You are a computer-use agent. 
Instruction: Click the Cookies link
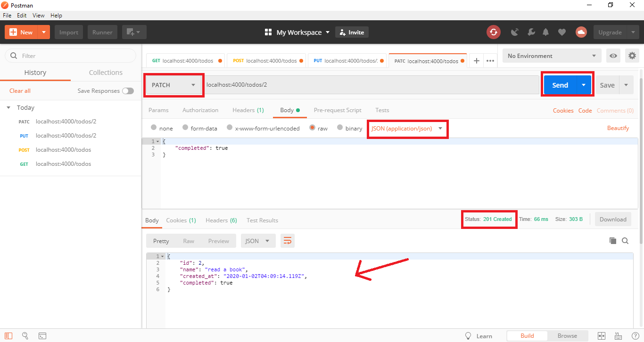coord(563,110)
